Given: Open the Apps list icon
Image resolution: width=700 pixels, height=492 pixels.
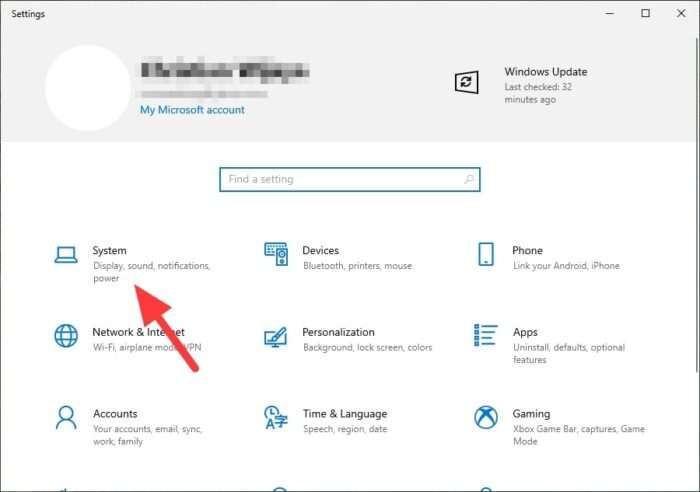Looking at the screenshot, I should click(486, 335).
